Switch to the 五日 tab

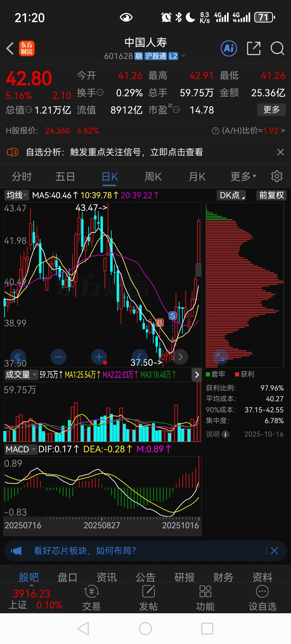tap(65, 177)
